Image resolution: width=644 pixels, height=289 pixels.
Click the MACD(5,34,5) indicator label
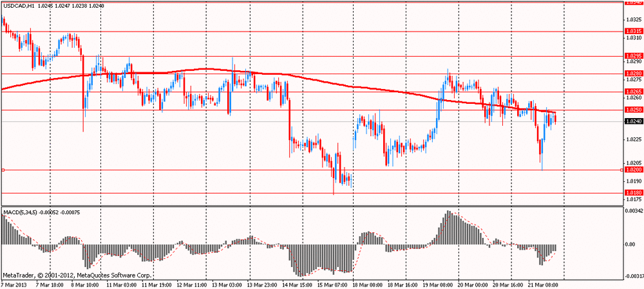[x=20, y=212]
